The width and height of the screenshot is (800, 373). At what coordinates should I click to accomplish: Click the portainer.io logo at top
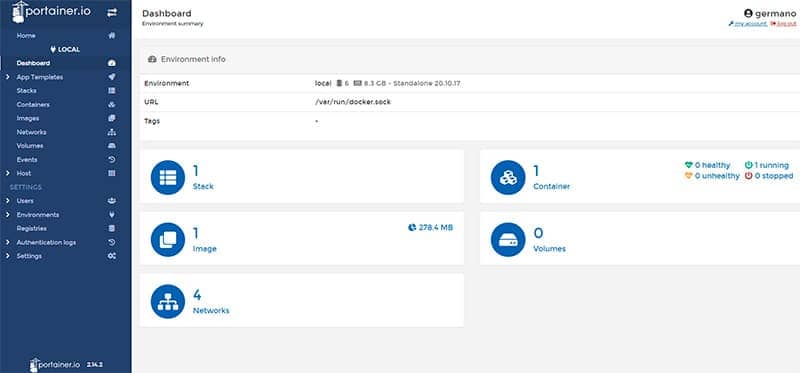click(51, 12)
